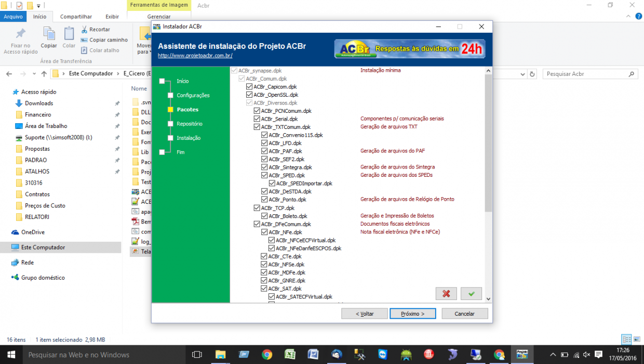Viewport: 644px width, 364px height.
Task: Expand the chevron after Este Computador in address bar
Action: (x=117, y=74)
